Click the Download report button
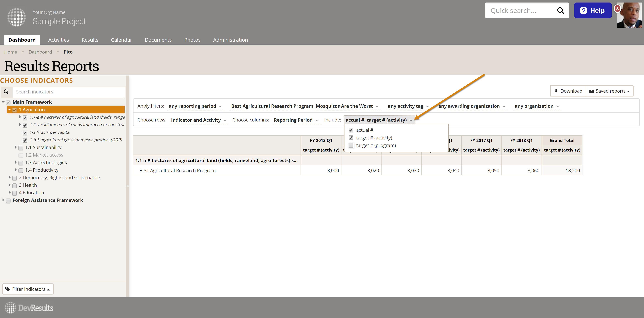The width and height of the screenshot is (644, 318). point(568,91)
